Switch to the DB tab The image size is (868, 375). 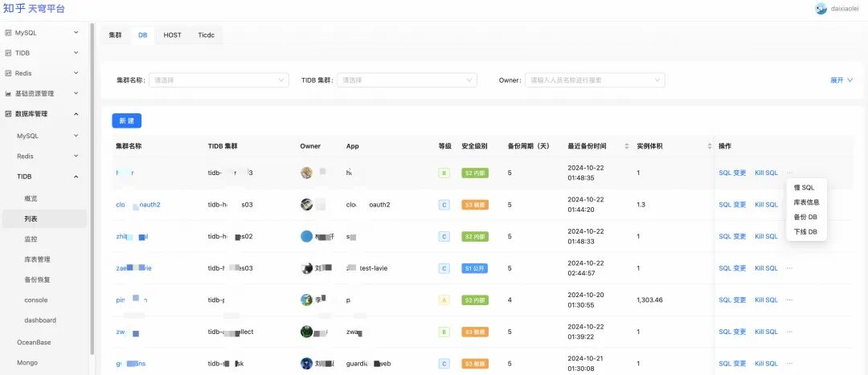point(143,35)
